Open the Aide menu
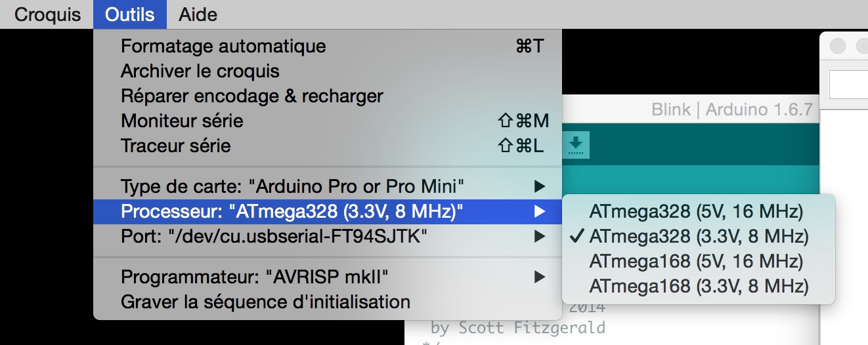 point(198,14)
